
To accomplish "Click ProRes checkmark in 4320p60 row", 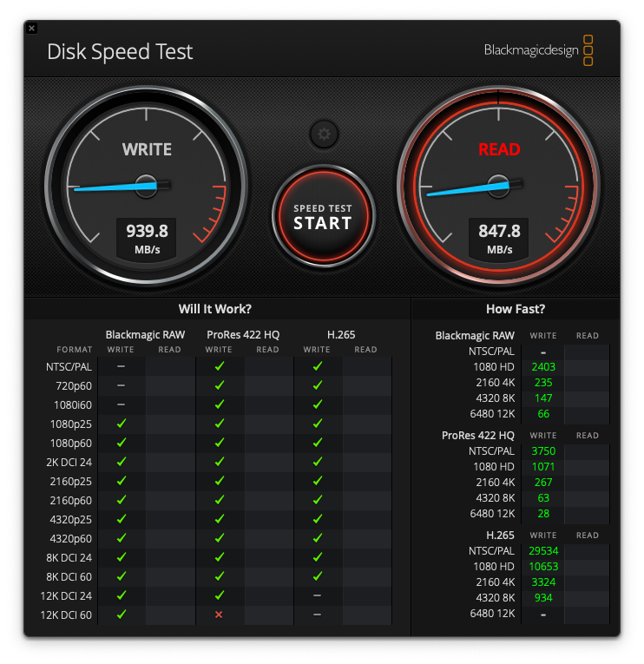I will coord(220,538).
